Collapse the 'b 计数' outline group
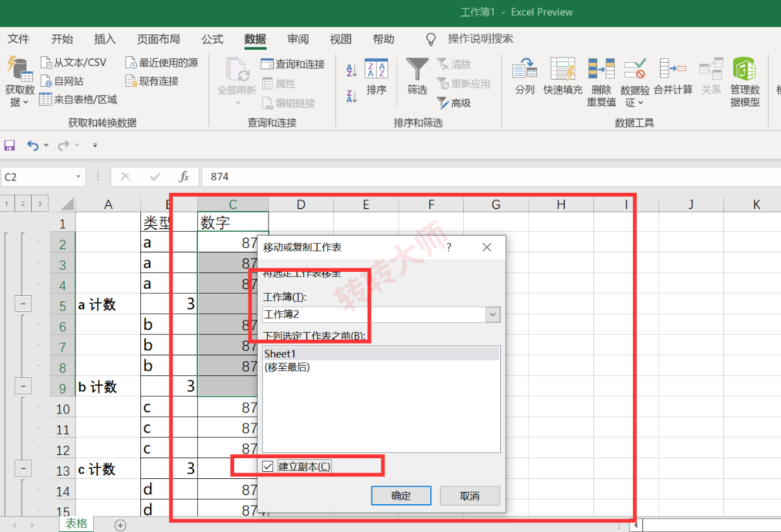781x532 pixels. (23, 386)
